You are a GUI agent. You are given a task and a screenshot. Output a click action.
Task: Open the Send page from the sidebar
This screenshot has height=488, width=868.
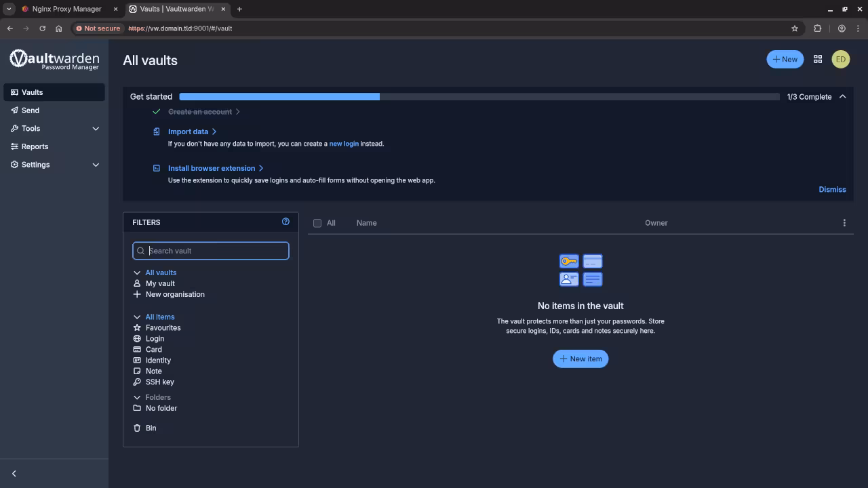[29, 110]
